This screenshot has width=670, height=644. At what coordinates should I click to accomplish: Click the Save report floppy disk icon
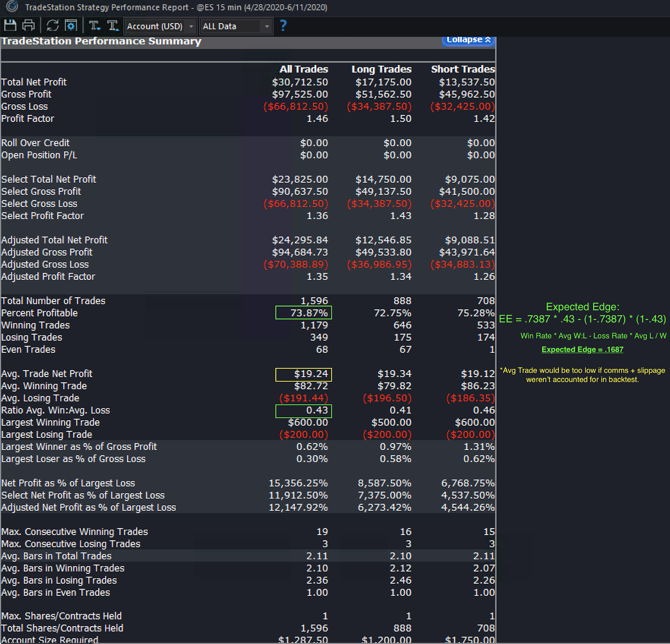tap(10, 26)
